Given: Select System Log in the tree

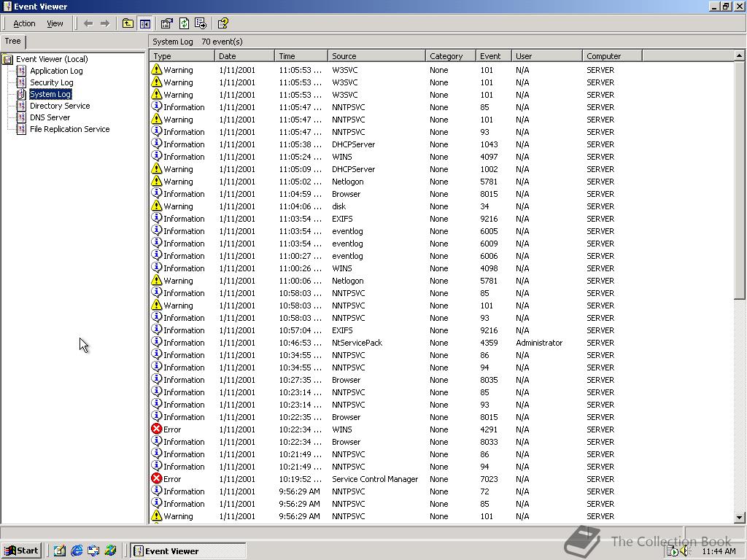Looking at the screenshot, I should click(x=50, y=94).
